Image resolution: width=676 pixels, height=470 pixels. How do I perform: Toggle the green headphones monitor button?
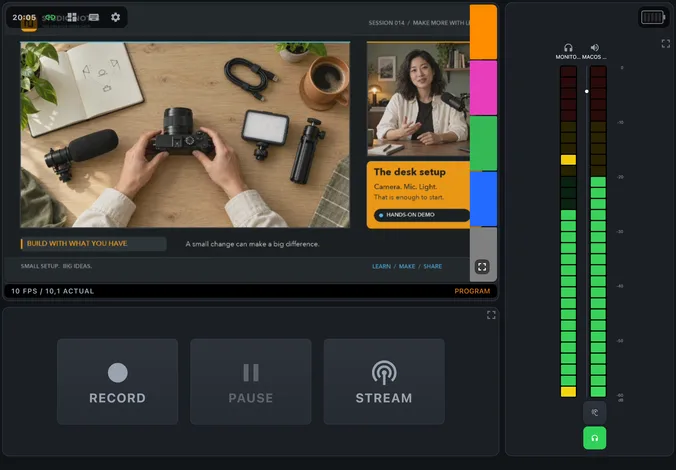[595, 438]
